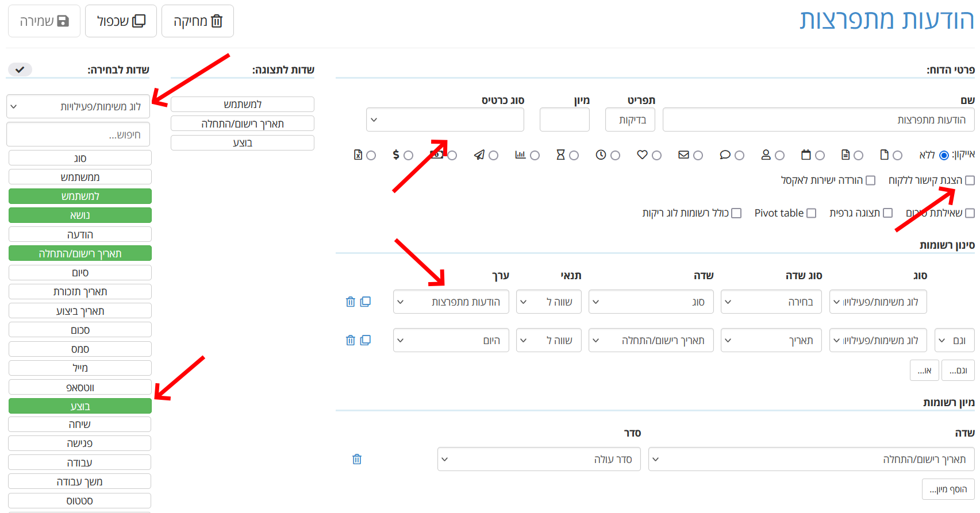The width and height of the screenshot is (980, 513).
Task: Open the וגם connector dropdown
Action: pyautogui.click(x=955, y=340)
